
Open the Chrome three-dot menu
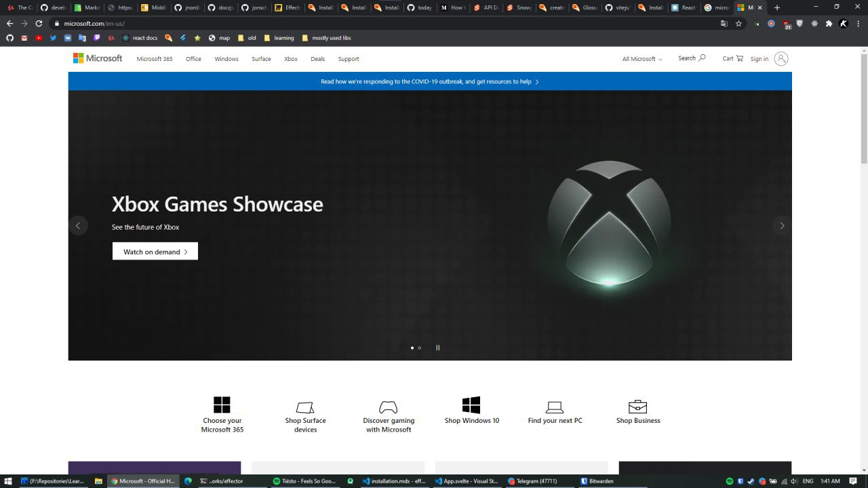[x=859, y=23]
